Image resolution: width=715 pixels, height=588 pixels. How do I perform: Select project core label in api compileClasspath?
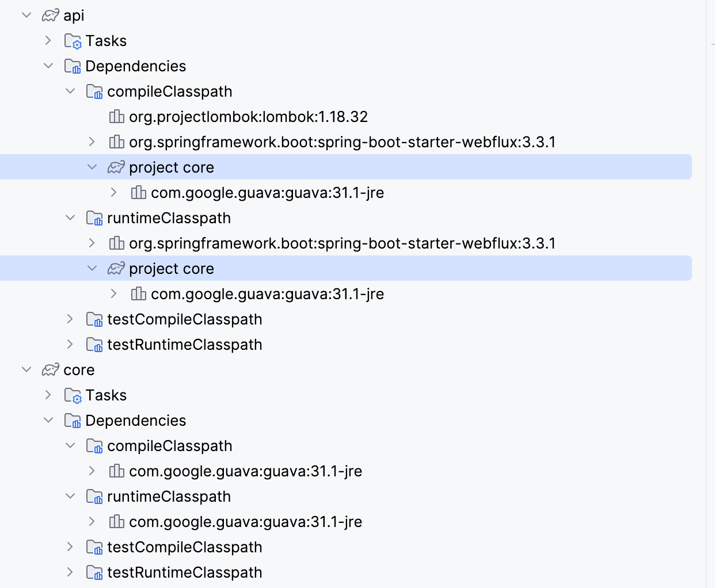pyautogui.click(x=171, y=168)
